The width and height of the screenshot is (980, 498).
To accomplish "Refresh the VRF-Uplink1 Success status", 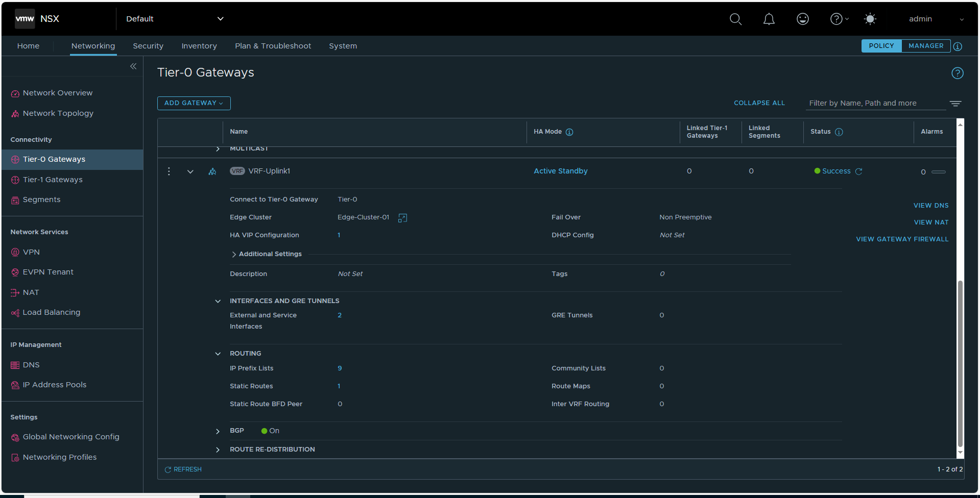I will tap(859, 171).
